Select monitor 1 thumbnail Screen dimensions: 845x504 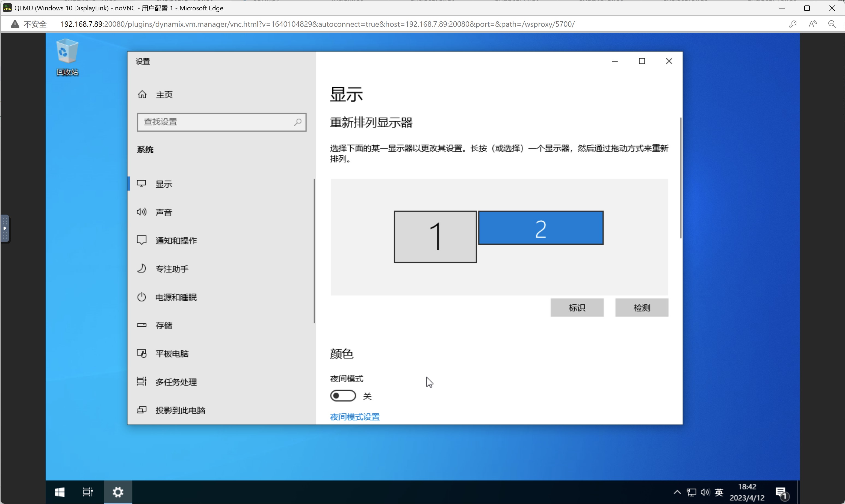[x=435, y=237]
